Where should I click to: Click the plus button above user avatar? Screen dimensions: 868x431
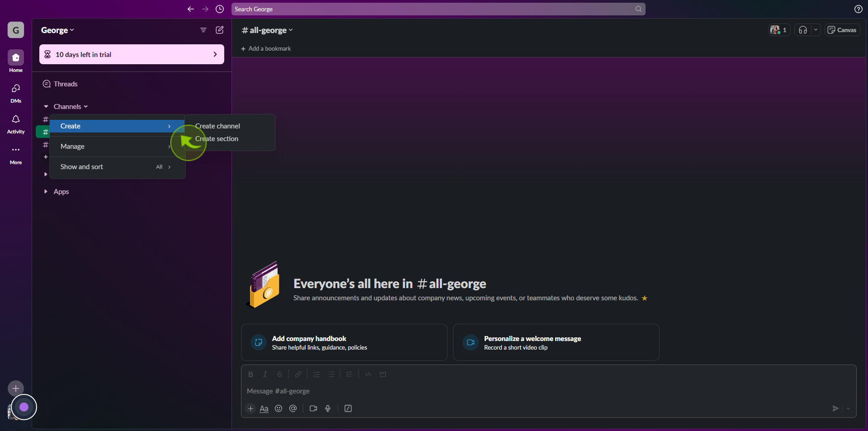click(16, 388)
